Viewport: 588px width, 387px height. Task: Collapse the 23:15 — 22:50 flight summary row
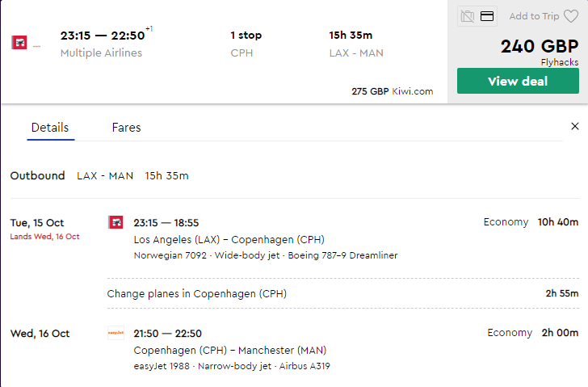[225, 52]
